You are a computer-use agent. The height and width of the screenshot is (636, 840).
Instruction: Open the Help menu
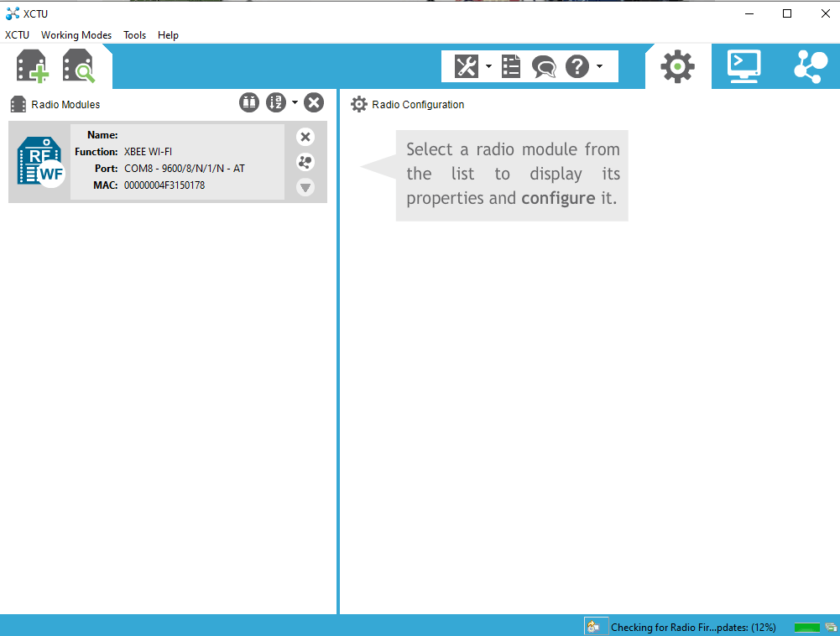[x=168, y=35]
